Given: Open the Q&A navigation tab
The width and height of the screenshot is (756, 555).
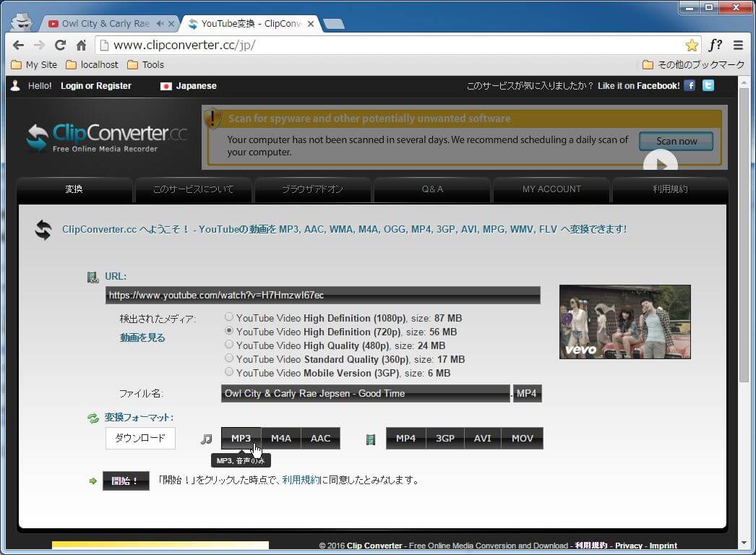Looking at the screenshot, I should 432,189.
